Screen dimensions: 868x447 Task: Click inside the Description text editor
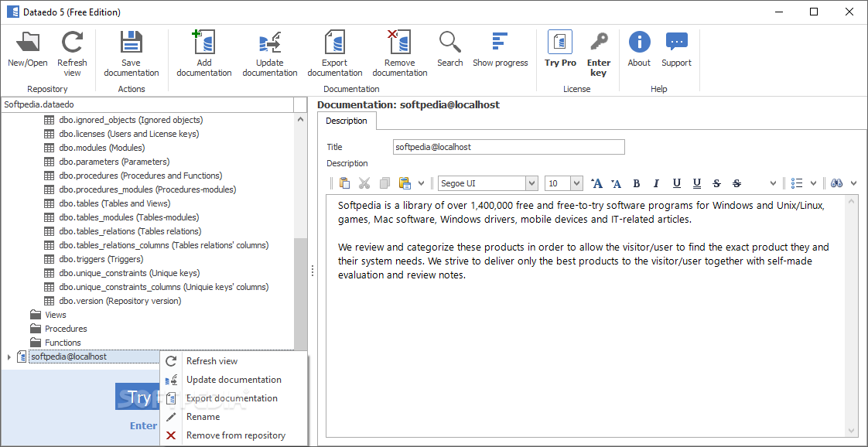586,316
